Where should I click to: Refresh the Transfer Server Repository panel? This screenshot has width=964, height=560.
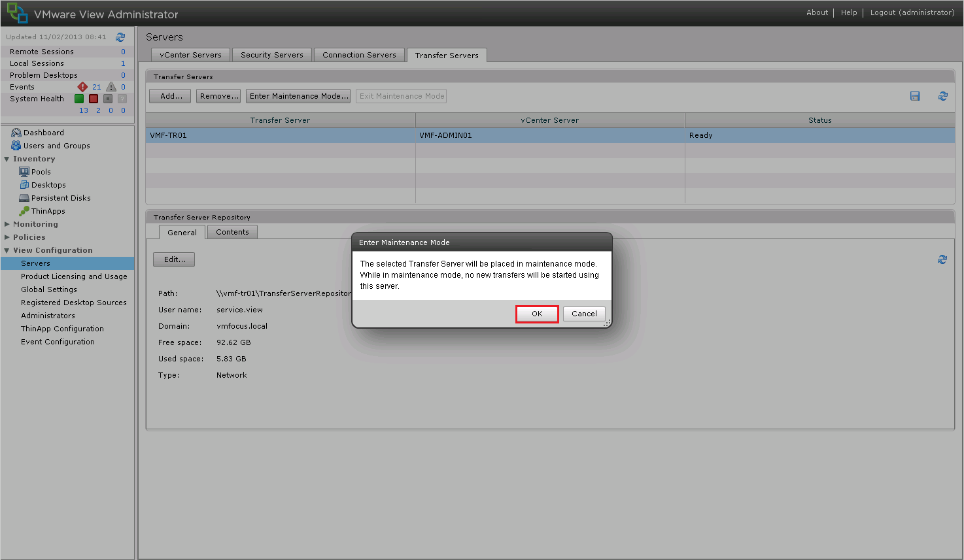click(942, 259)
